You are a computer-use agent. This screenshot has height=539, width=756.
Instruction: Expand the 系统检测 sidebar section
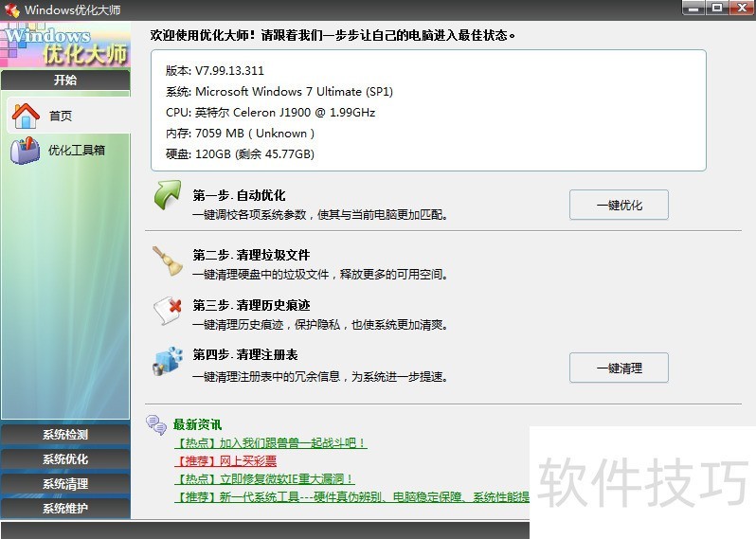point(65,435)
